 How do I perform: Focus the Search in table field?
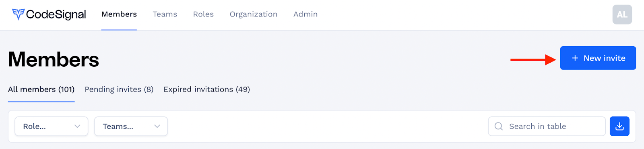547,126
